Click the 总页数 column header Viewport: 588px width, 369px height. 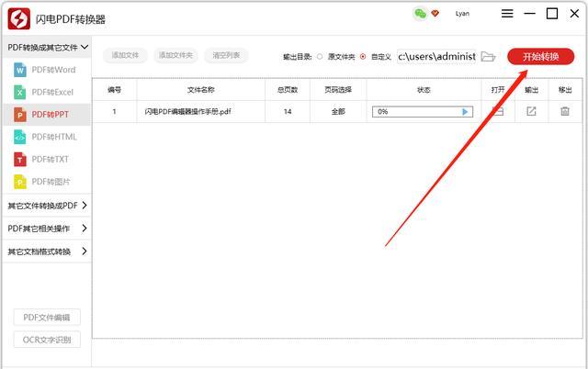288,90
